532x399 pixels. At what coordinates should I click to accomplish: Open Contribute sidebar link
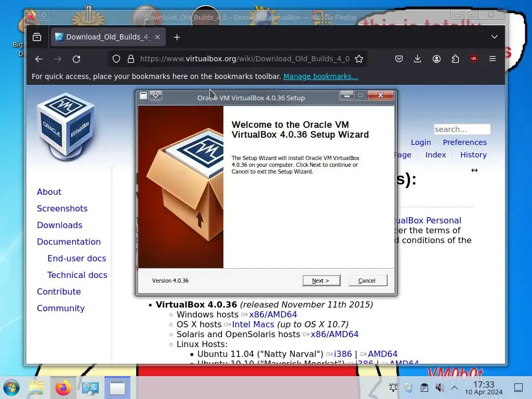59,291
